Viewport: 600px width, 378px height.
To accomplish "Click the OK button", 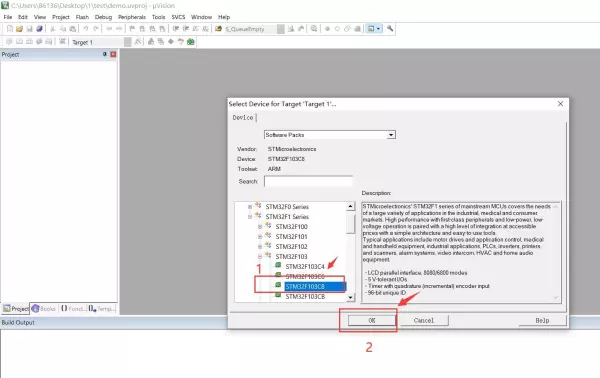I will 372,320.
